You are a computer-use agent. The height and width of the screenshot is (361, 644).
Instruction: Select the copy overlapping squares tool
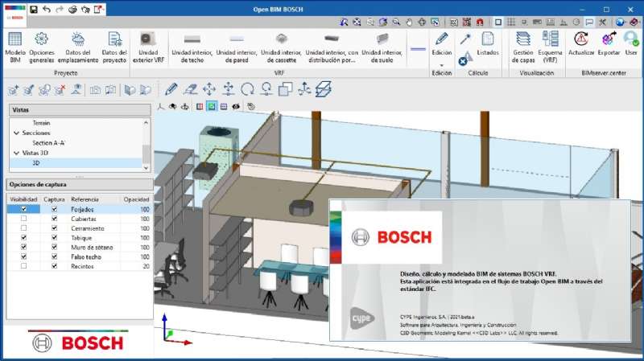[x=285, y=89]
